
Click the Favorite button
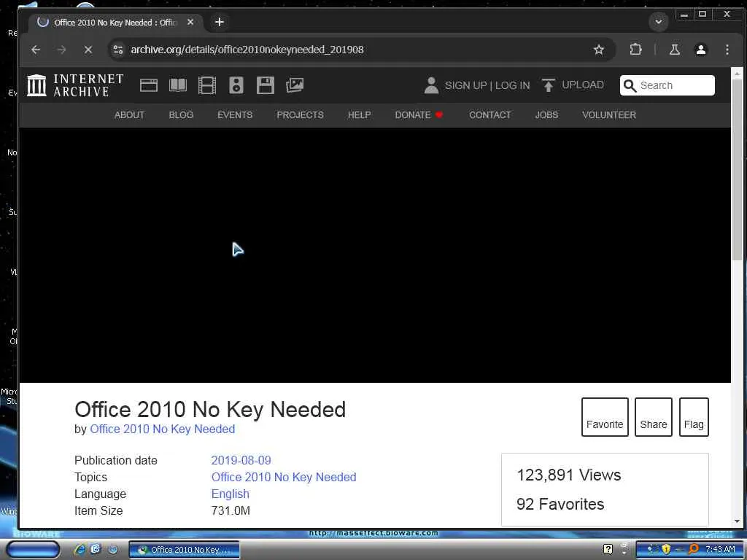click(605, 417)
